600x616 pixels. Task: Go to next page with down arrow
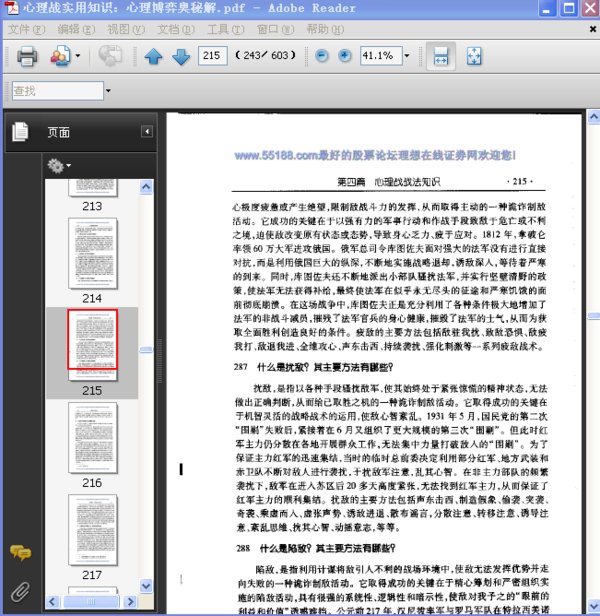(x=181, y=57)
